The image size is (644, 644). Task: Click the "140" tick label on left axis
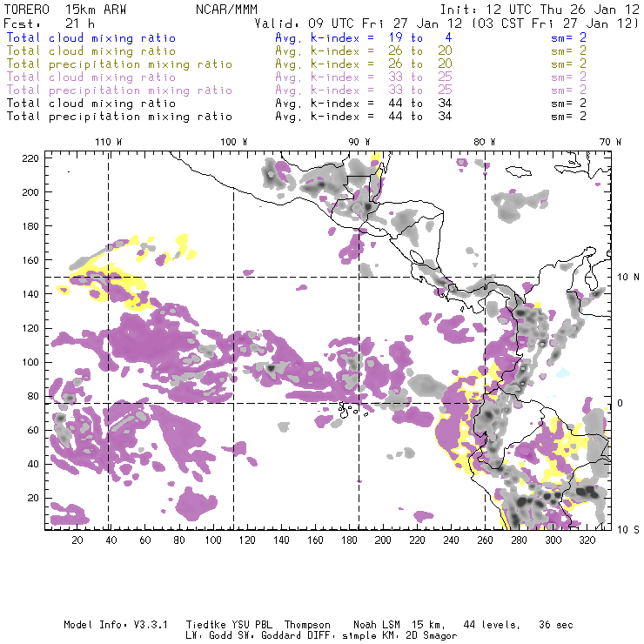pos(30,294)
